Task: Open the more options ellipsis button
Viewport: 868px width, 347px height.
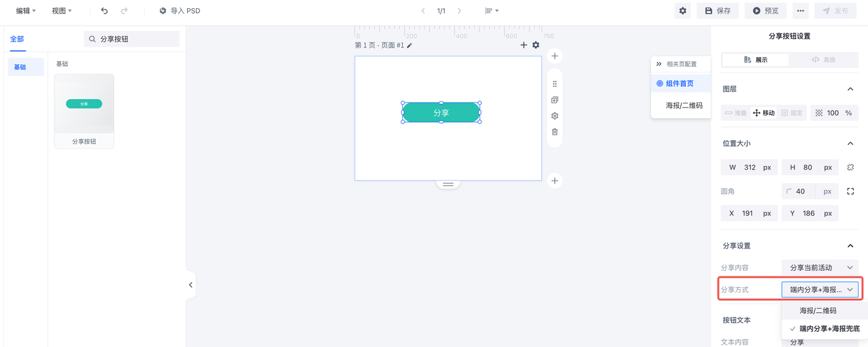Action: tap(801, 11)
